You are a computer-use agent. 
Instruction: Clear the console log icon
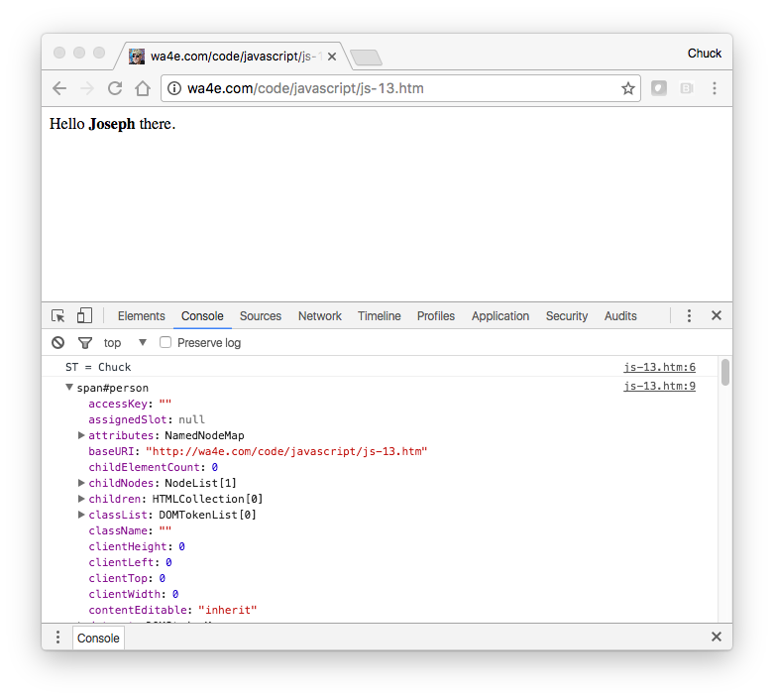57,342
